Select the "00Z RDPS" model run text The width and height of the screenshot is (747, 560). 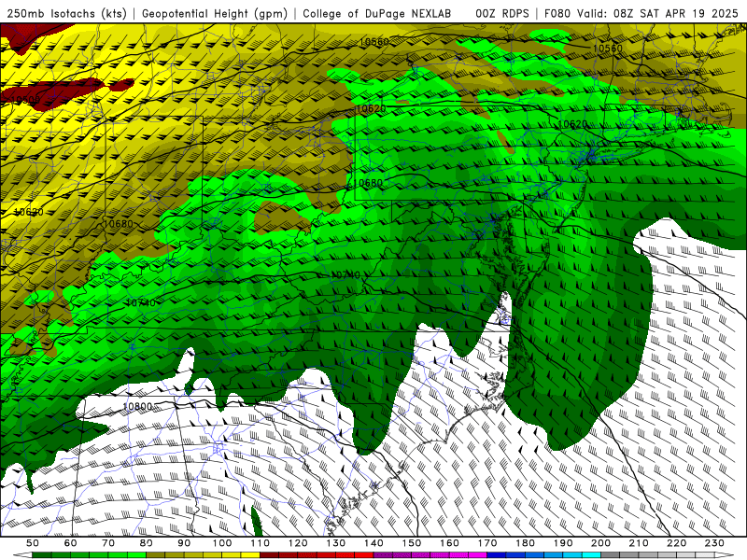(502, 14)
